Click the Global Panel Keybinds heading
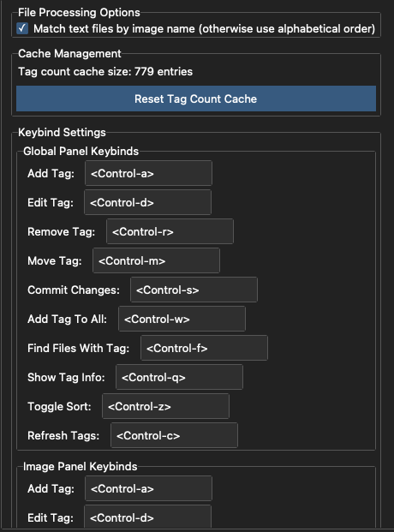This screenshot has width=394, height=532. point(81,152)
